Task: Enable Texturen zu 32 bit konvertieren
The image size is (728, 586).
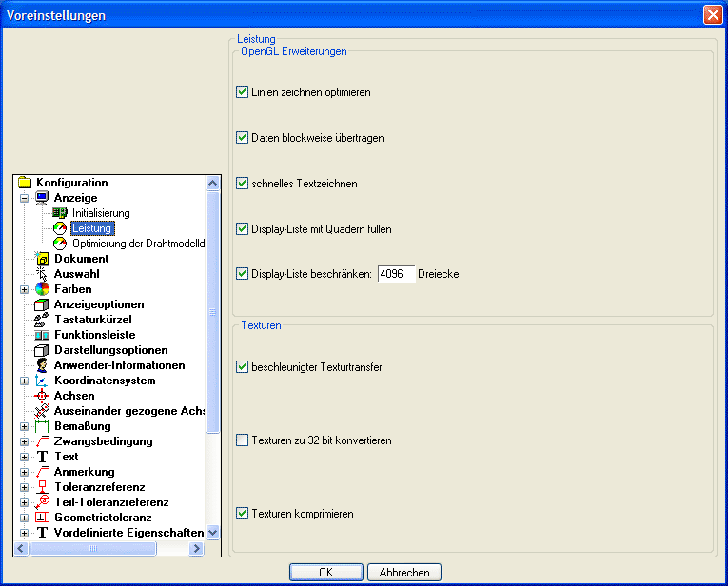Action: pos(242,439)
